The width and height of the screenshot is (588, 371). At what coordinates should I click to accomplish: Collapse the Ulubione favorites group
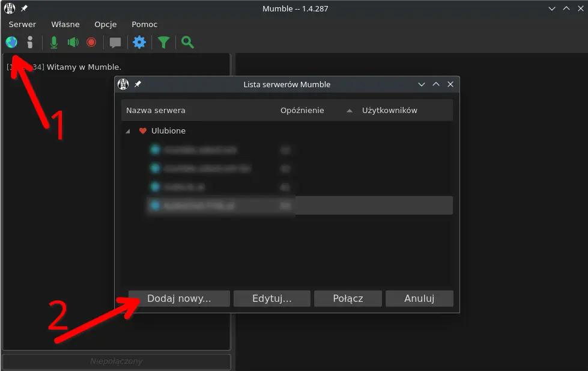[128, 131]
